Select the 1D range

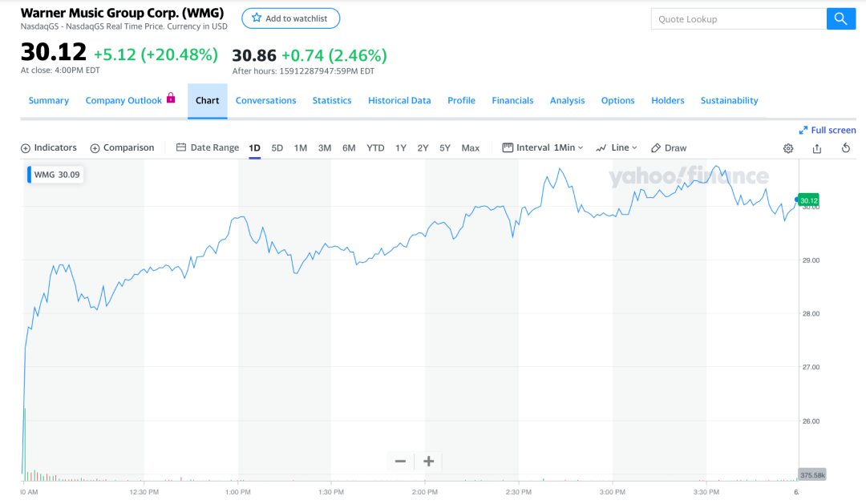254,148
